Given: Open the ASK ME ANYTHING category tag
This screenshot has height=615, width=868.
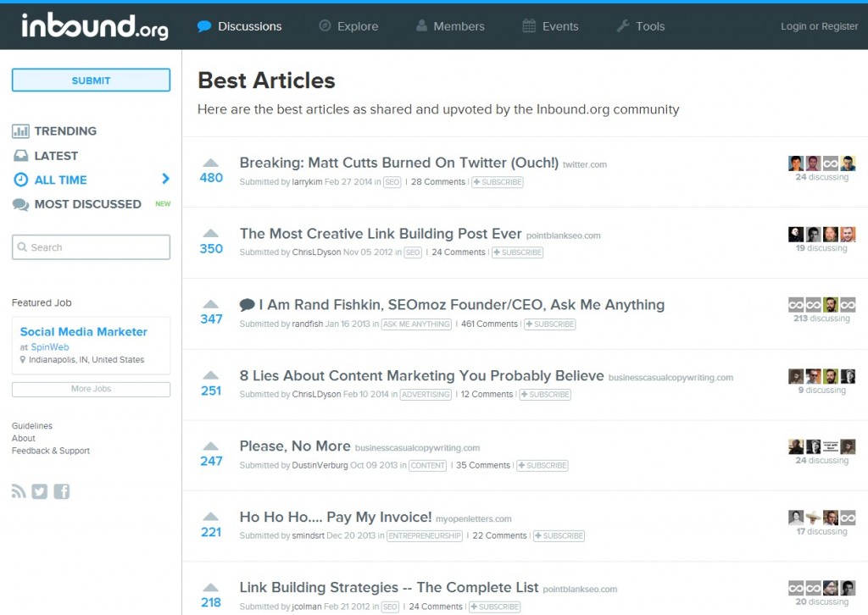Looking at the screenshot, I should pos(416,324).
